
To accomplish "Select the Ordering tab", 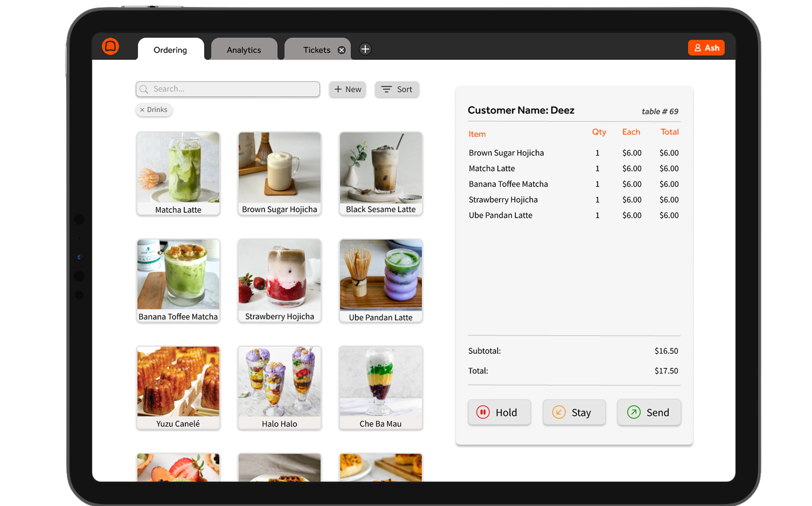I will 171,49.
